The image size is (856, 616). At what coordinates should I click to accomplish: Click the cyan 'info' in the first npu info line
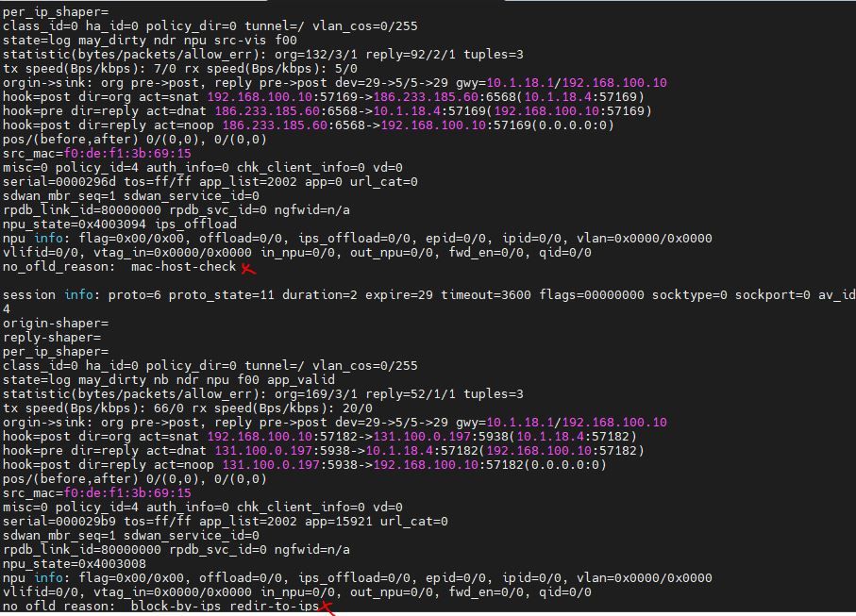coord(48,238)
